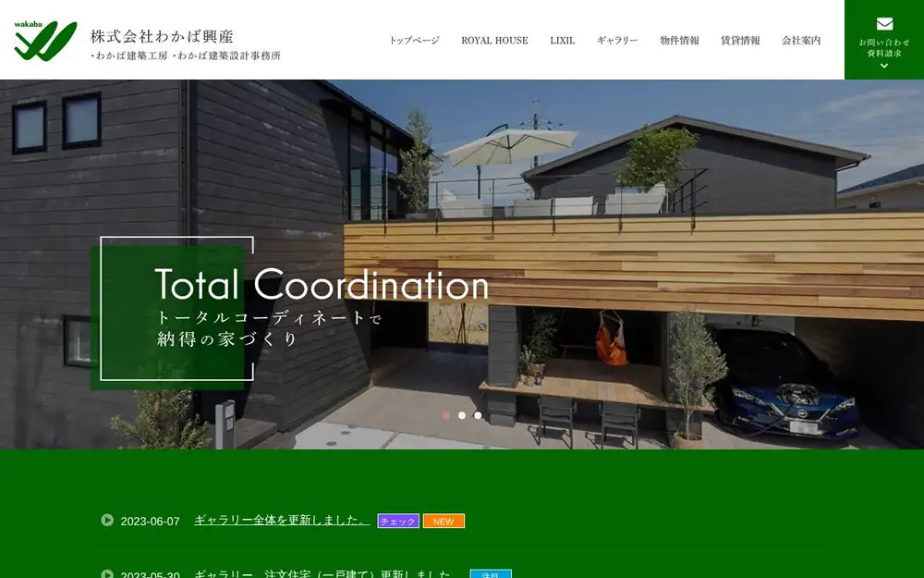Click the wakaba green leaf logo
The image size is (924, 578).
[x=45, y=41]
